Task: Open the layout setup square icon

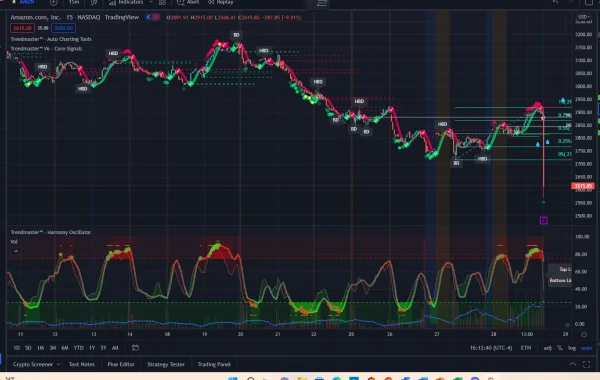Action: 589,2
